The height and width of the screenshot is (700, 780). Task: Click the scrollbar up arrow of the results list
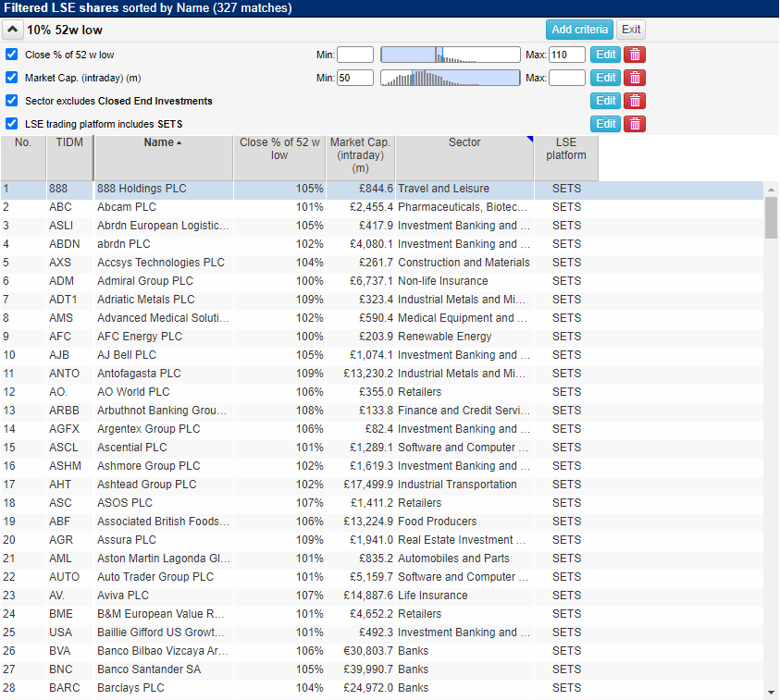771,190
